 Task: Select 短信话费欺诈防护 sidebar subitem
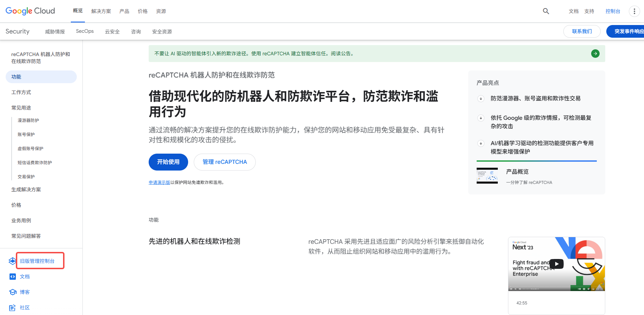(x=35, y=163)
